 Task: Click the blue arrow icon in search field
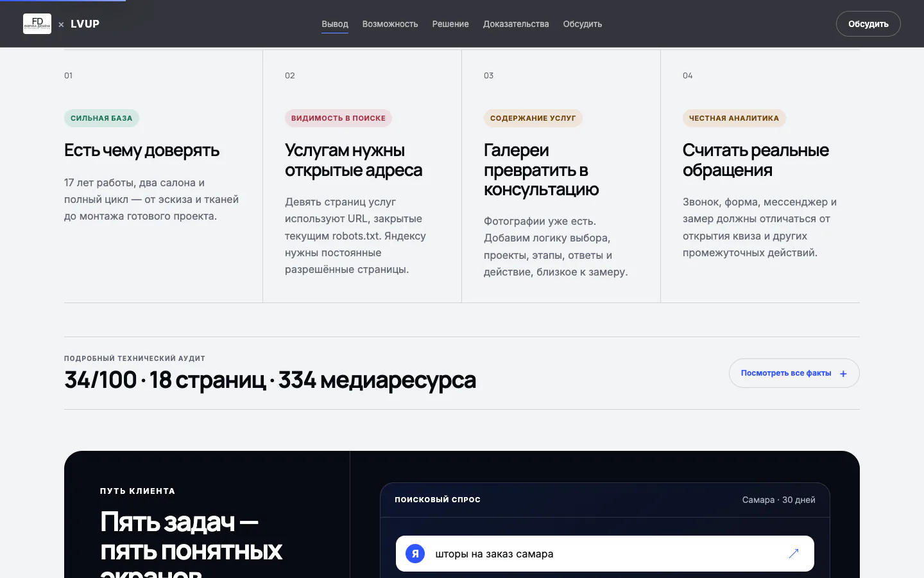click(x=794, y=554)
